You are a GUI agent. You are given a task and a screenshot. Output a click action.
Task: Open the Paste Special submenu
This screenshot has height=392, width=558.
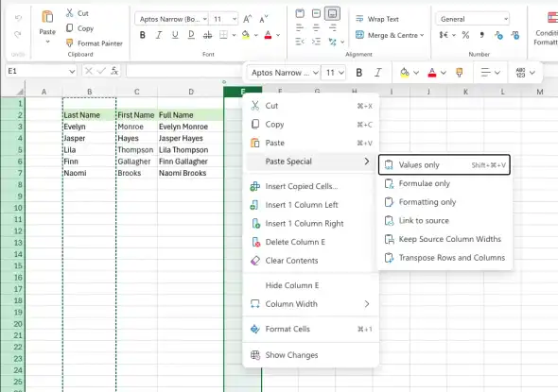tap(311, 161)
